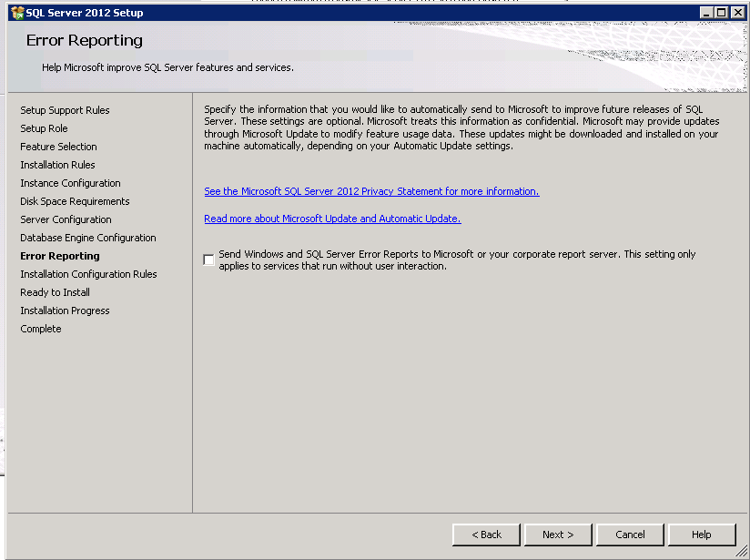The image size is (750, 560).
Task: Select Setup Support Rules step
Action: click(65, 110)
